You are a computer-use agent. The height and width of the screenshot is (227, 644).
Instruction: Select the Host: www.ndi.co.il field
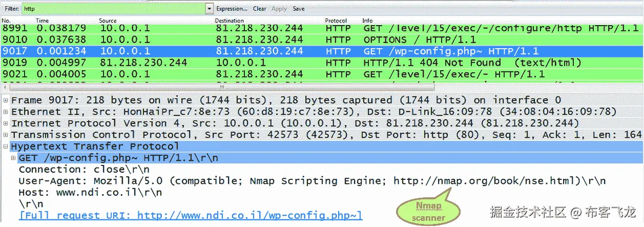pyautogui.click(x=90, y=193)
